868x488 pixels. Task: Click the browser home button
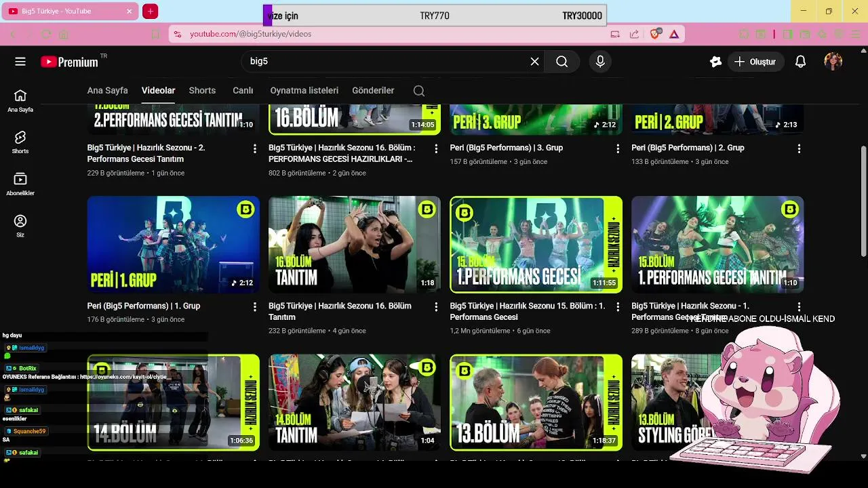tap(63, 34)
